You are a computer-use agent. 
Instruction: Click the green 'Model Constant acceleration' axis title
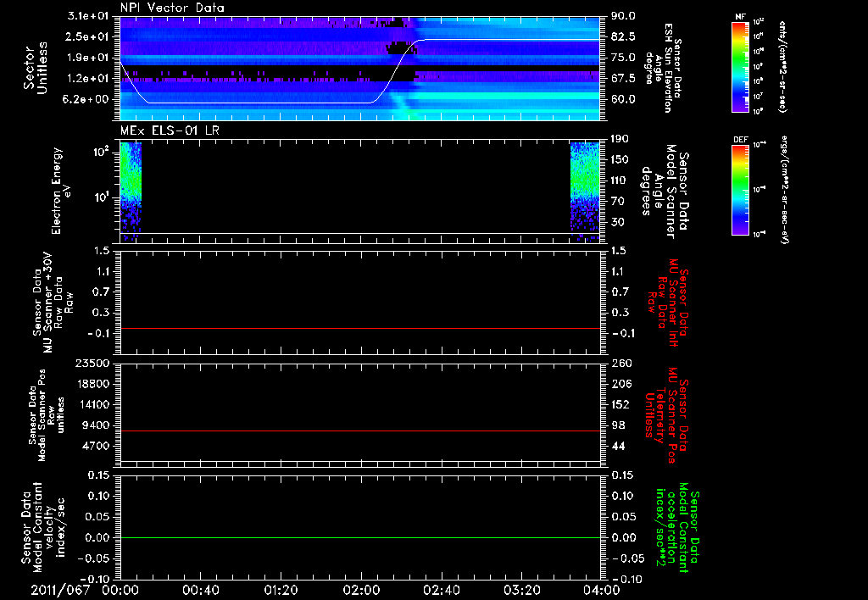[678, 528]
